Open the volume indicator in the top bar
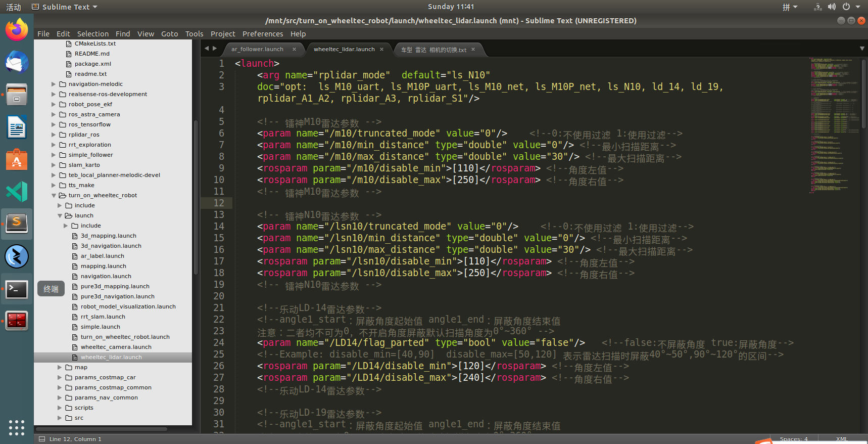This screenshot has width=868, height=444. (832, 7)
